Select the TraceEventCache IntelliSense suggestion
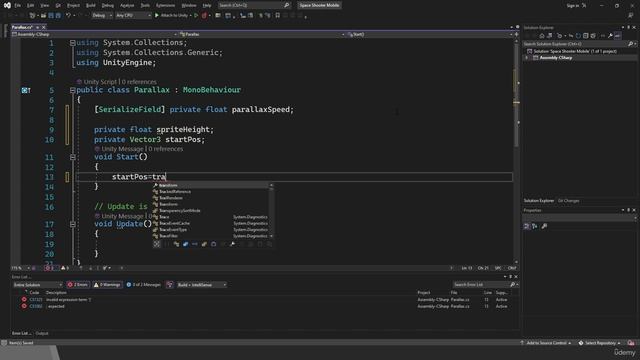This screenshot has height=360, width=640. click(211, 223)
